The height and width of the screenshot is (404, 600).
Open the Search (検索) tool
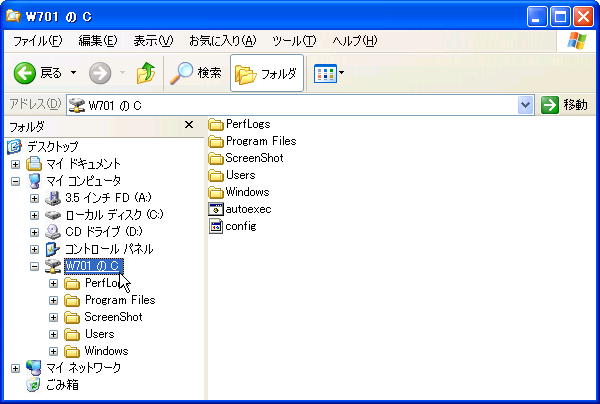tap(196, 73)
